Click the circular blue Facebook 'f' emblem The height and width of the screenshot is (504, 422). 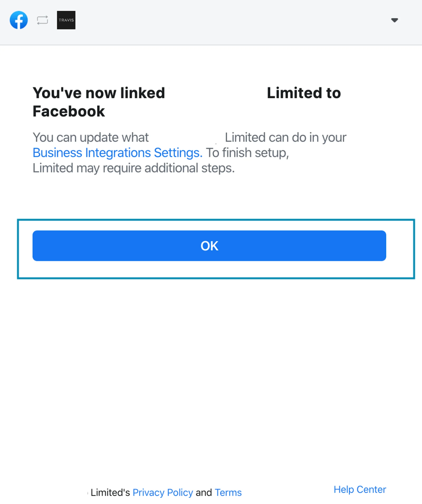[x=18, y=20]
